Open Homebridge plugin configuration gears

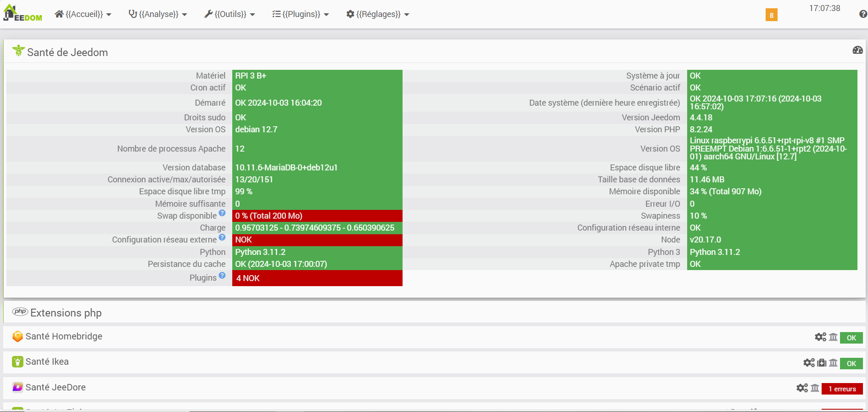[x=820, y=337]
